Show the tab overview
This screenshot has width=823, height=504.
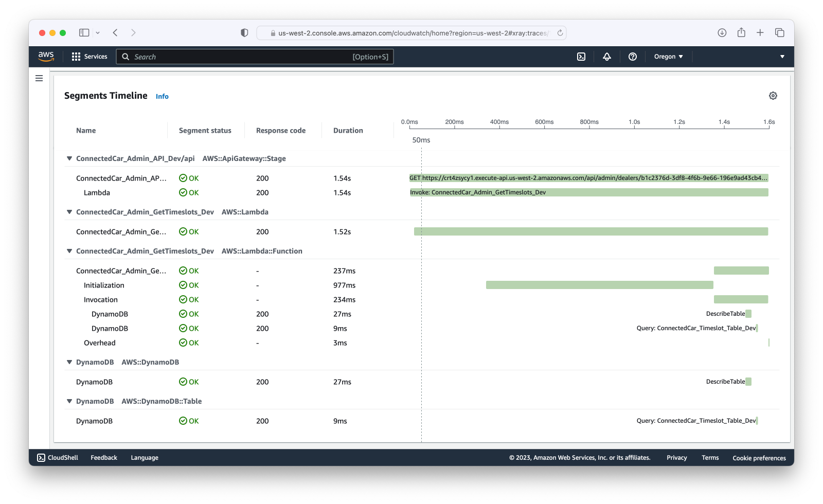coord(780,32)
